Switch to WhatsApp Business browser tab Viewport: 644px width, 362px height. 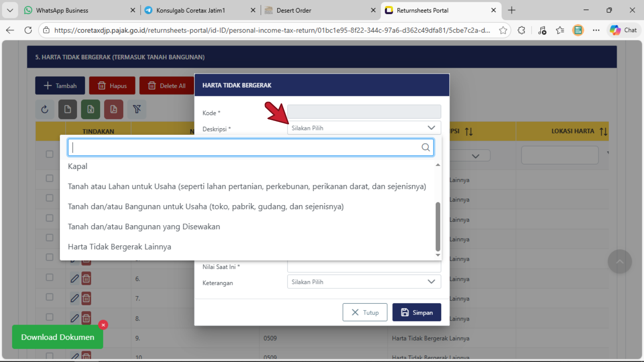(x=62, y=10)
